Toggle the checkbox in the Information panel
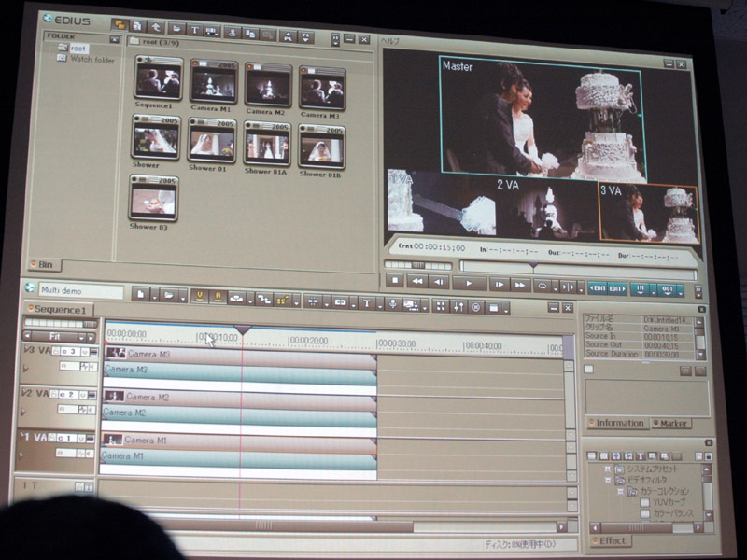 point(588,369)
